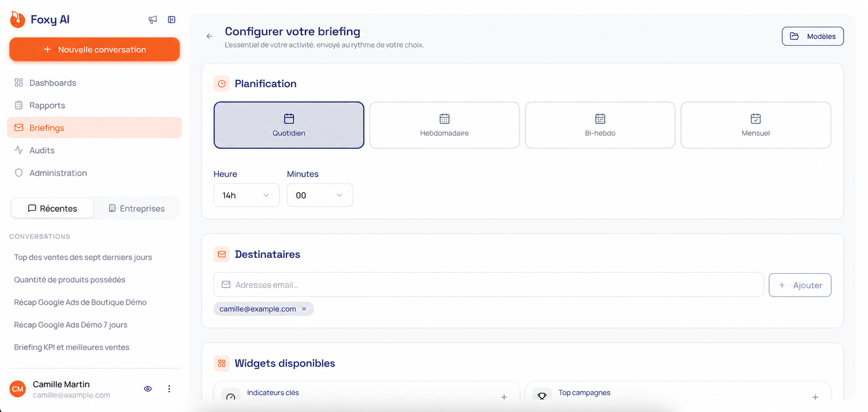This screenshot has height=412, width=868.
Task: Open Briefings in the sidebar
Action: click(x=94, y=128)
